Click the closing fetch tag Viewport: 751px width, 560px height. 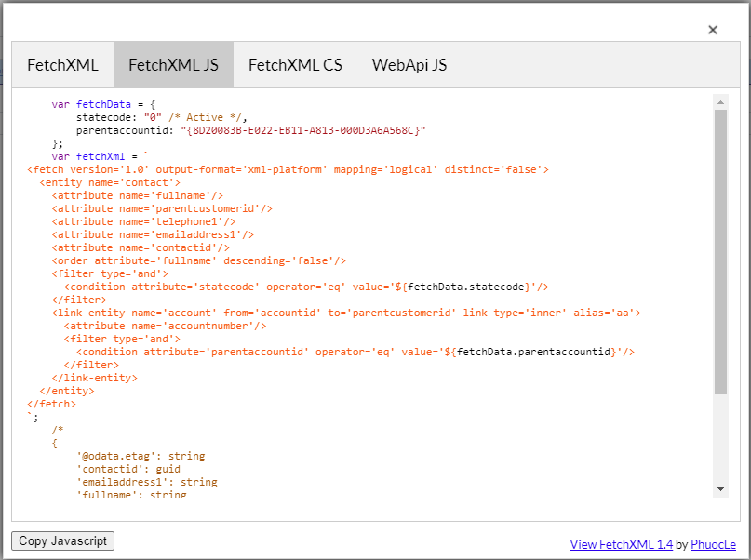point(51,404)
